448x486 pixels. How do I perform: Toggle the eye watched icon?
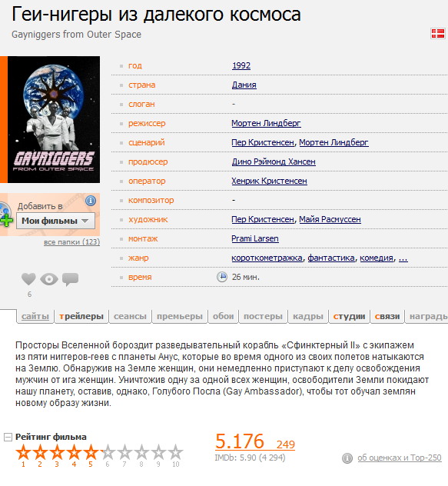[49, 279]
